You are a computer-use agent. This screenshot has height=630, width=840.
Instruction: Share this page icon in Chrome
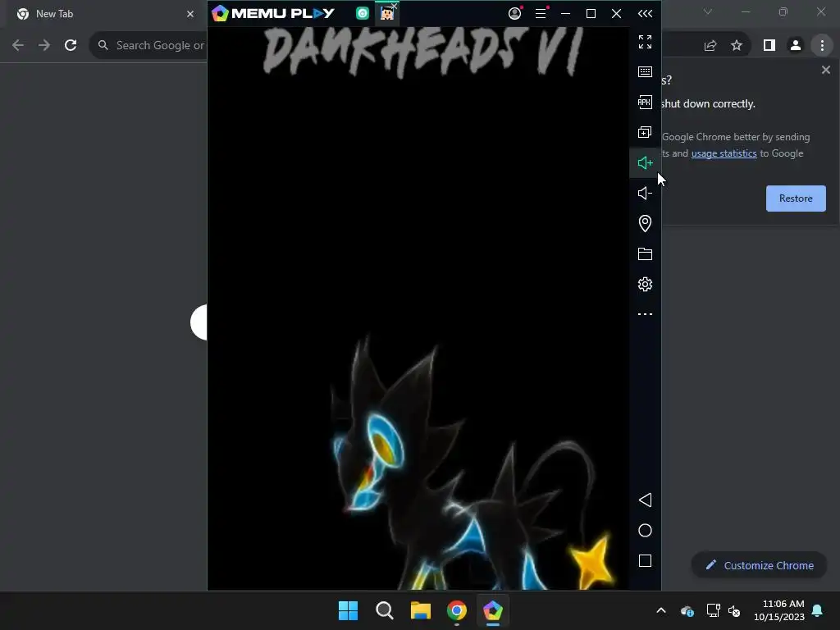coord(710,46)
